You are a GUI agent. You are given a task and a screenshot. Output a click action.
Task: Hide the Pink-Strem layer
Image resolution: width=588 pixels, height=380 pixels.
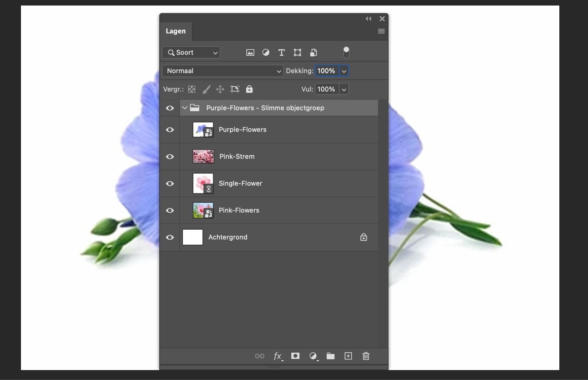pyautogui.click(x=170, y=157)
